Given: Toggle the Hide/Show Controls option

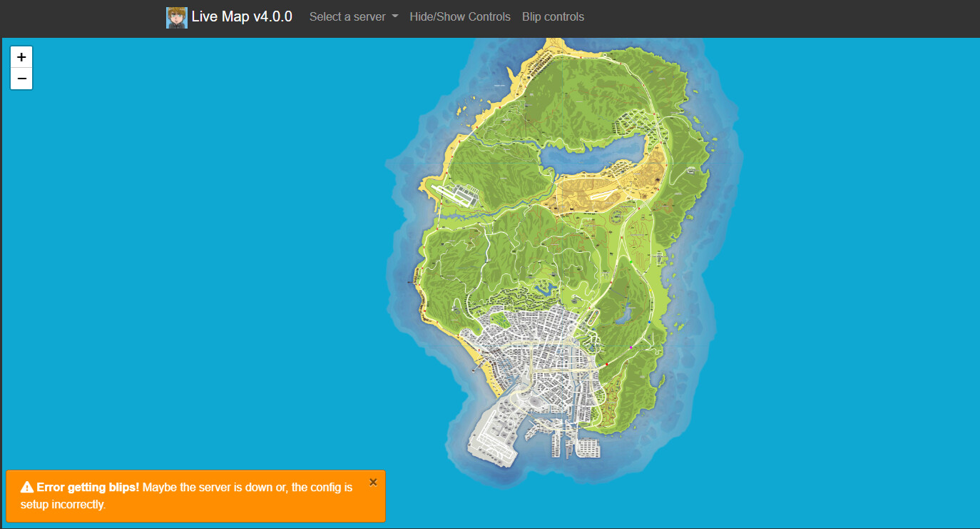Looking at the screenshot, I should click(460, 17).
